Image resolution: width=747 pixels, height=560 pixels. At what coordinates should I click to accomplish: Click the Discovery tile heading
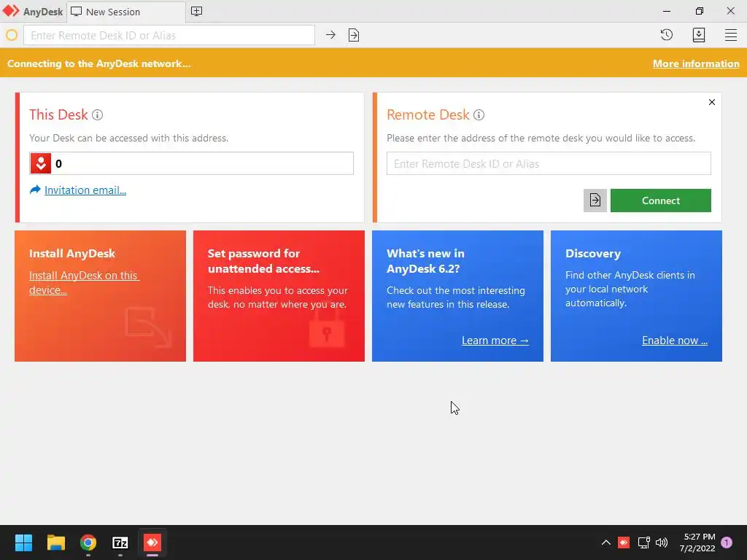pyautogui.click(x=592, y=253)
